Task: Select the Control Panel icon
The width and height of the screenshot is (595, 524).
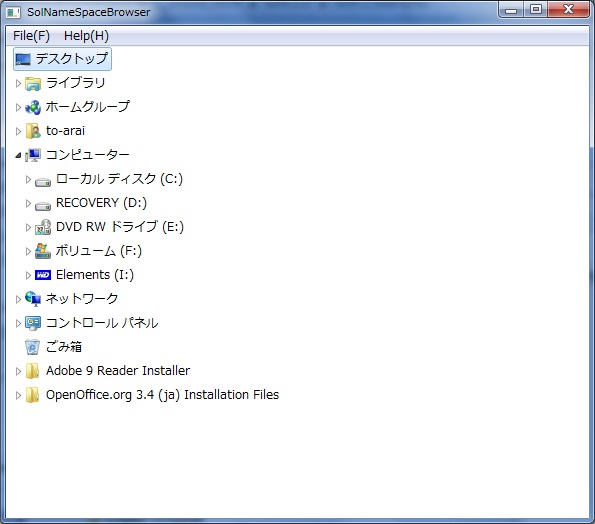Action: tap(33, 323)
